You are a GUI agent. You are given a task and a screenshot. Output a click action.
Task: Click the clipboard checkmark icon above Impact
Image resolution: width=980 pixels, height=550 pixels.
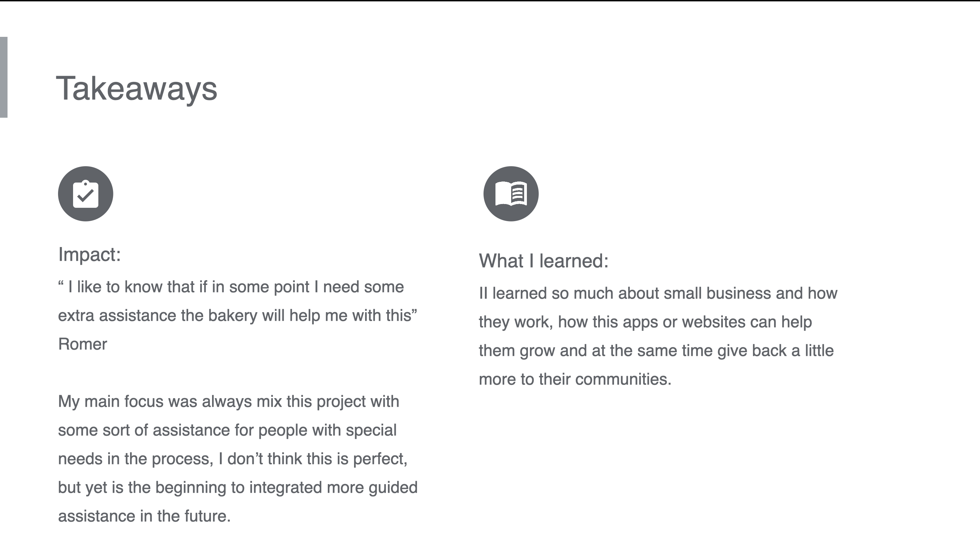click(86, 194)
